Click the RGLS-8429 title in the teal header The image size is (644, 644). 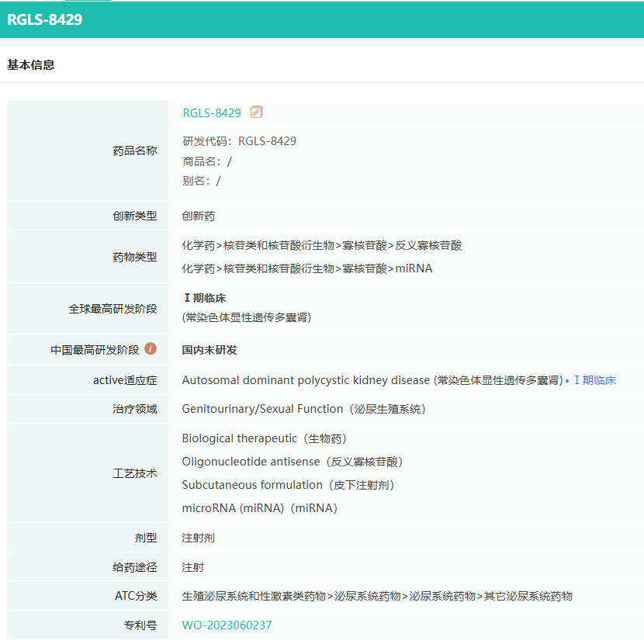[x=45, y=20]
